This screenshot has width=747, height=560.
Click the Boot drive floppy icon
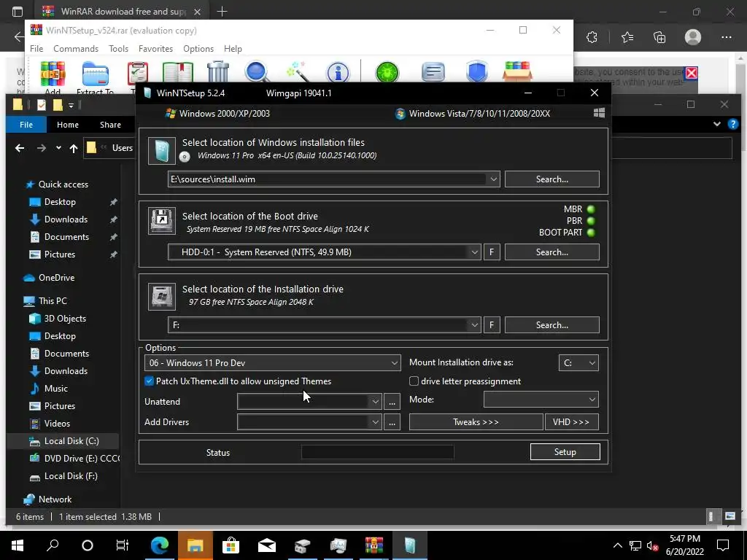pyautogui.click(x=161, y=220)
